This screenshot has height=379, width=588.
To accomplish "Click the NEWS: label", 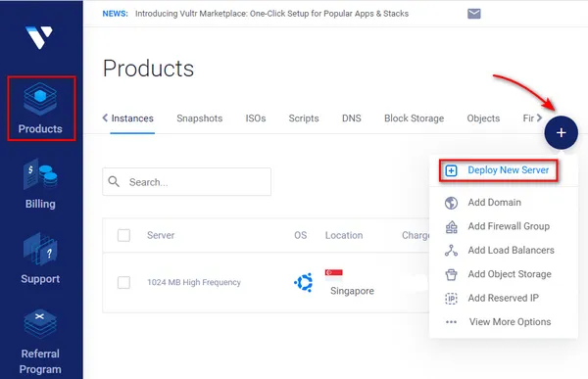I will coord(115,14).
